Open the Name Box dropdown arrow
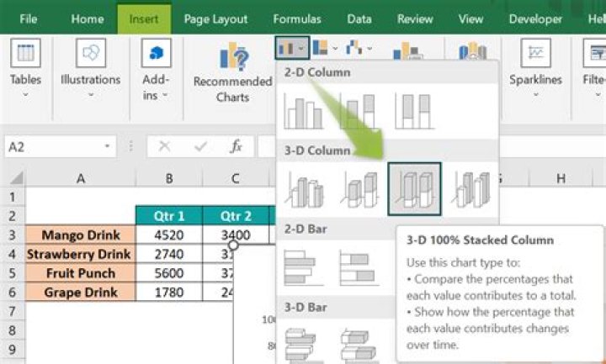Image resolution: width=606 pixels, height=364 pixels. [x=108, y=146]
